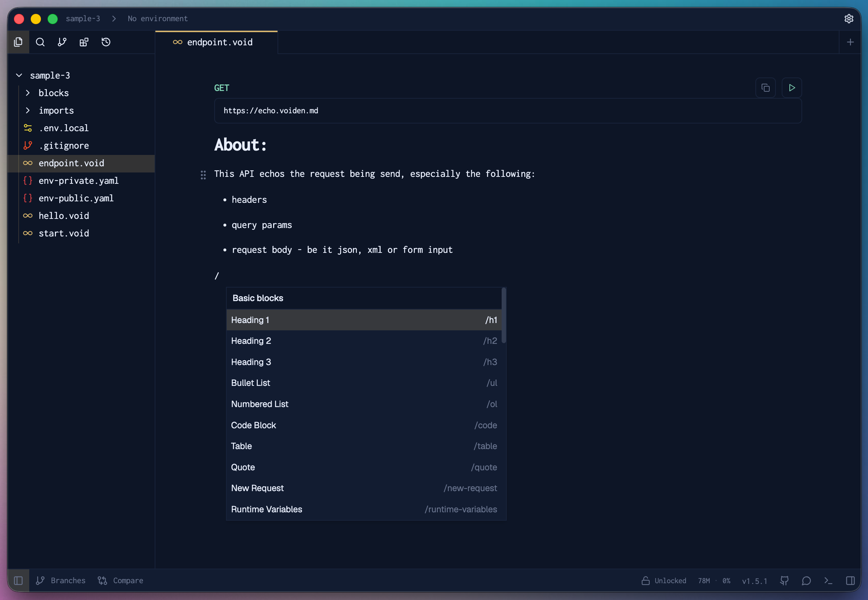Choose Code Block from slash menu
The image size is (868, 600).
click(364, 425)
